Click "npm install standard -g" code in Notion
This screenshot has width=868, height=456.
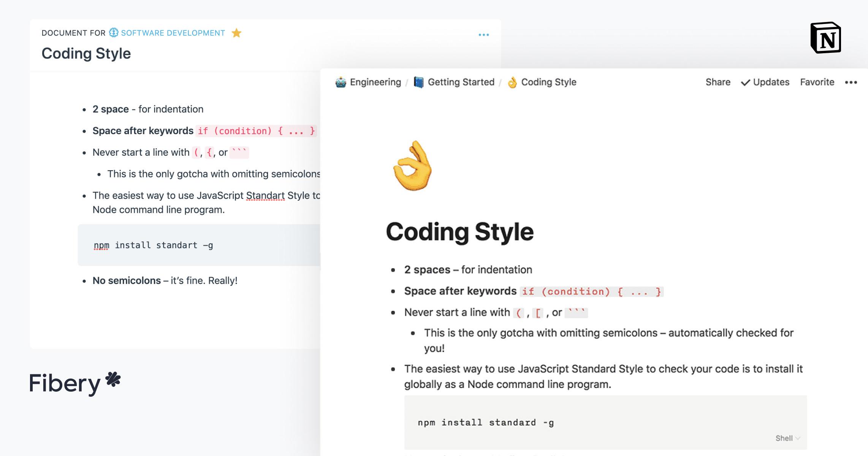[486, 423]
